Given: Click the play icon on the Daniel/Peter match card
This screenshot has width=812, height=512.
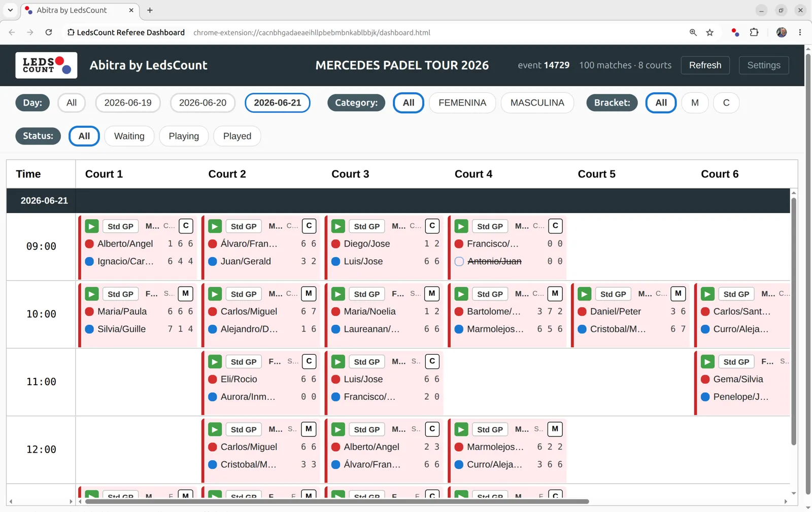Looking at the screenshot, I should [585, 294].
